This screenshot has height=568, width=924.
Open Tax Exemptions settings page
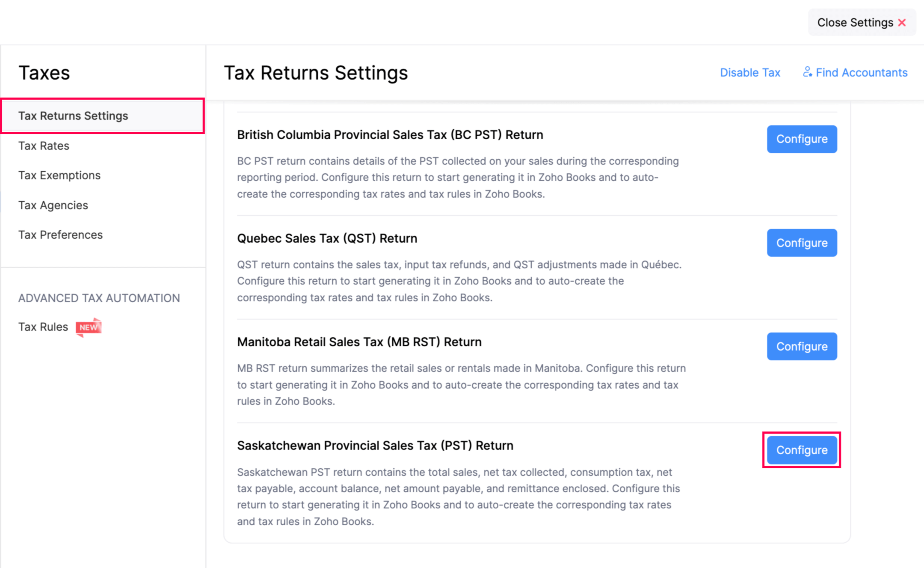point(59,175)
